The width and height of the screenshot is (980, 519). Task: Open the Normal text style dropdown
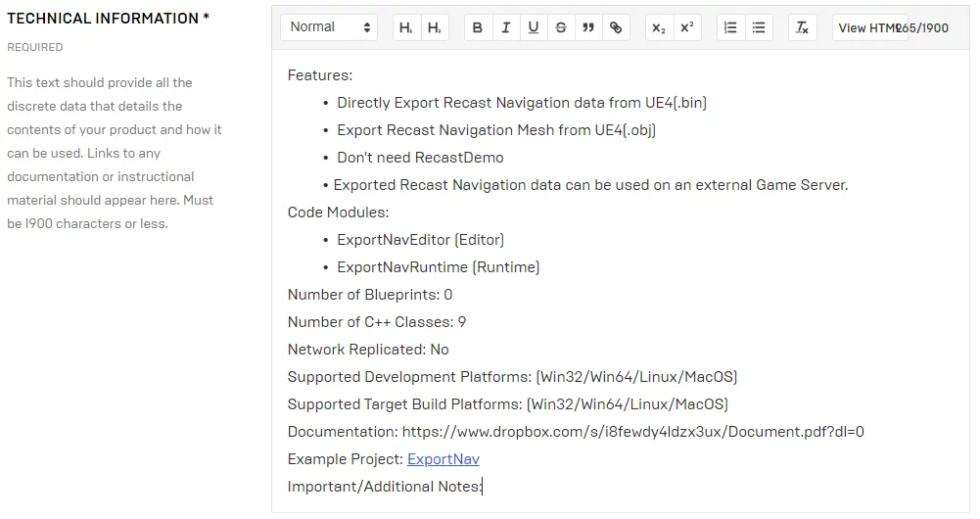pos(329,27)
